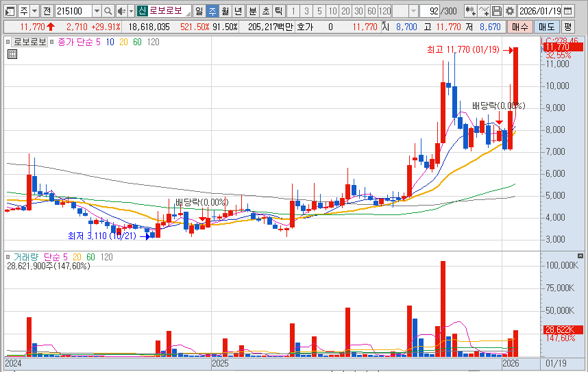Click the 호가 quote label
Image resolution: width=588 pixels, height=372 pixels.
click(305, 27)
